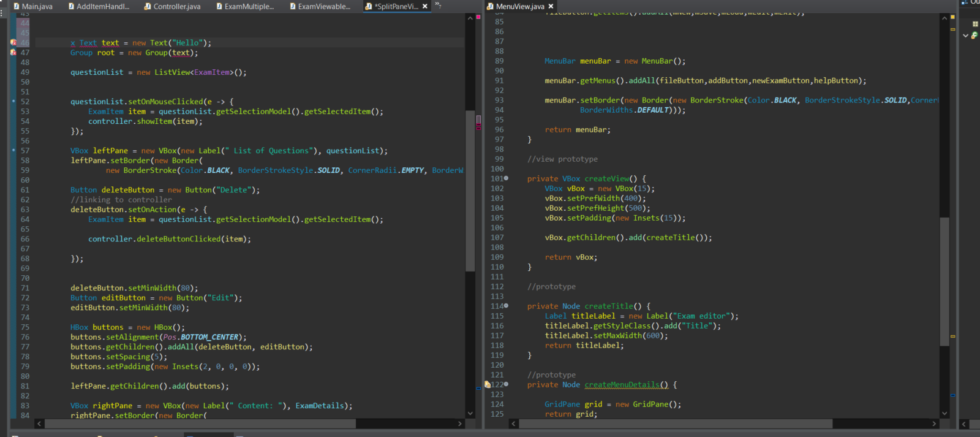Select the ExamMultiple editor tab
Viewport: 980px width, 437px height.
248,6
